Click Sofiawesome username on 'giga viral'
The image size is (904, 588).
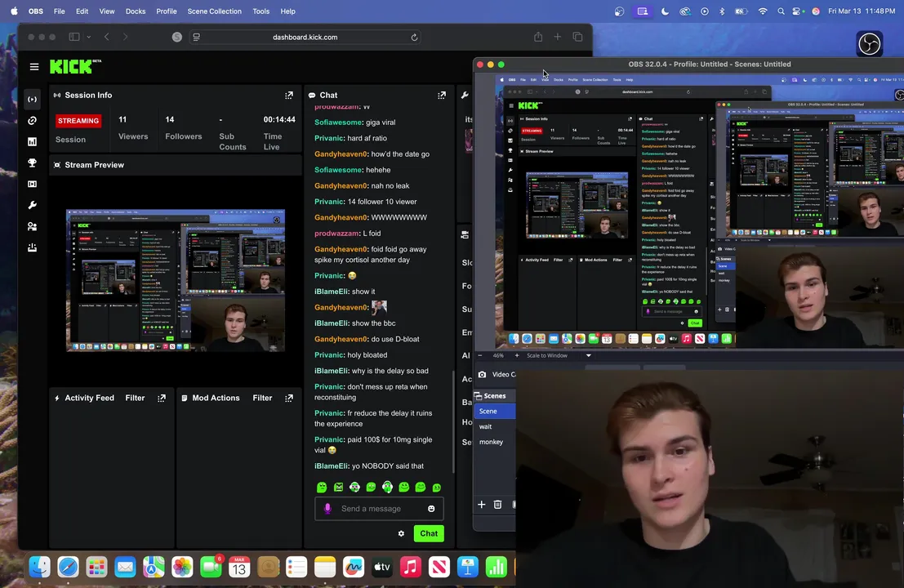click(x=338, y=122)
